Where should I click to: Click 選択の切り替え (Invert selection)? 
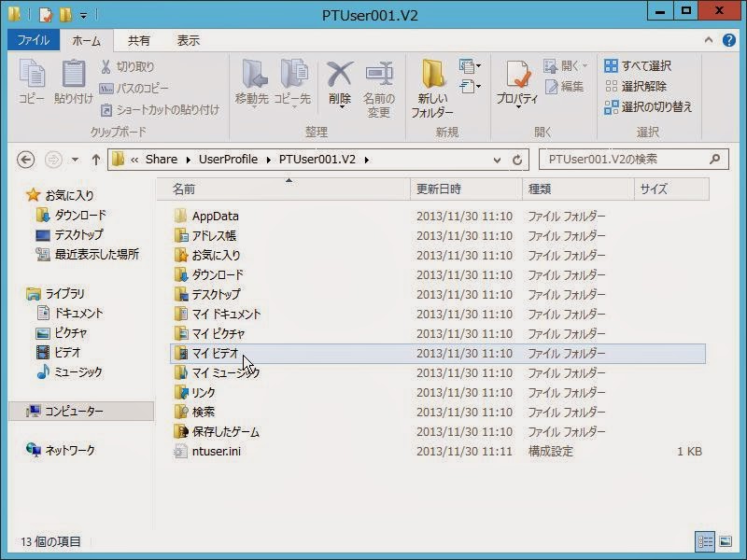tap(647, 107)
